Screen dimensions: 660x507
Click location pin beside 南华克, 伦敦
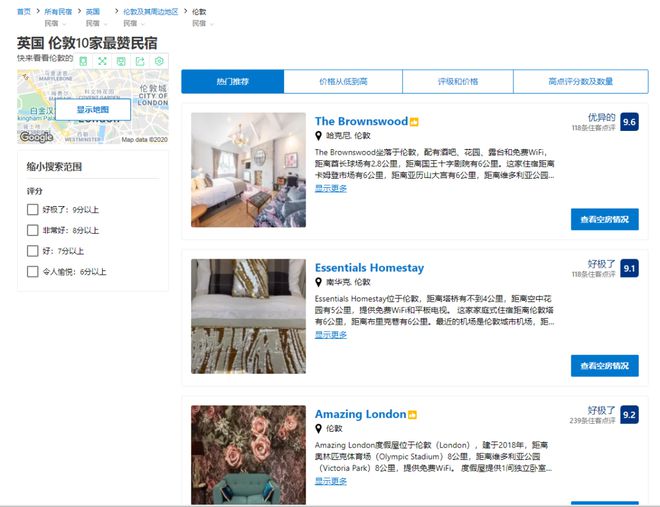pos(319,282)
